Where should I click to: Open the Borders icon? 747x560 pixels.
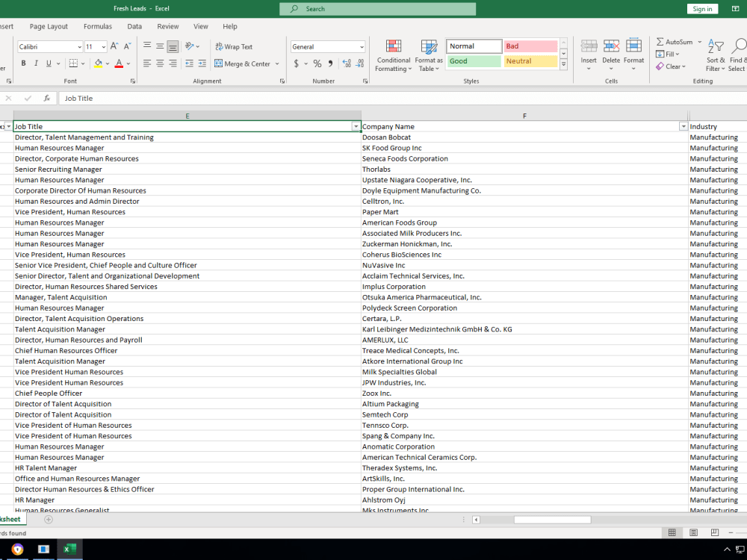[x=73, y=63]
